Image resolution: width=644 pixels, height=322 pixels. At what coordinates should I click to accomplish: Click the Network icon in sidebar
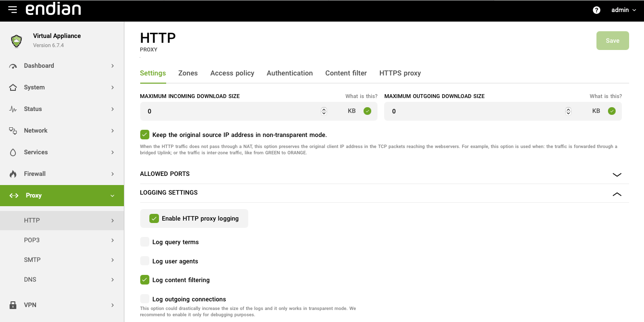coord(13,131)
